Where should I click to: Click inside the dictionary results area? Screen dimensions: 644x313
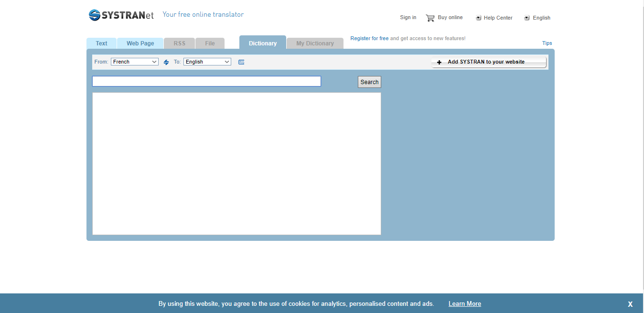click(x=236, y=163)
